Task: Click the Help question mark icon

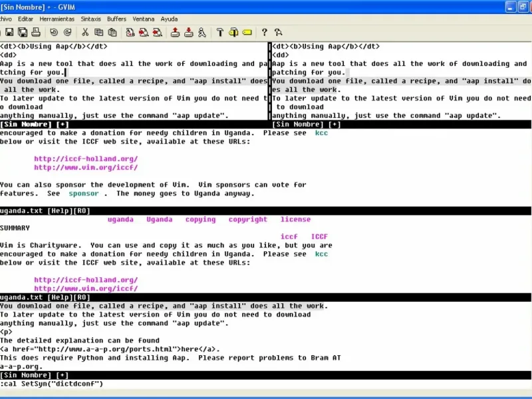Action: point(264,32)
